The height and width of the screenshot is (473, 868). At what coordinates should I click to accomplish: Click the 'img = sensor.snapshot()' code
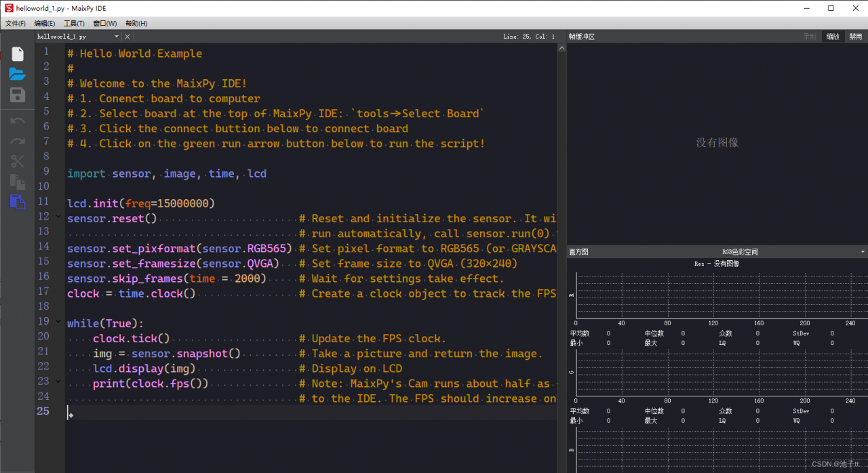tap(167, 353)
